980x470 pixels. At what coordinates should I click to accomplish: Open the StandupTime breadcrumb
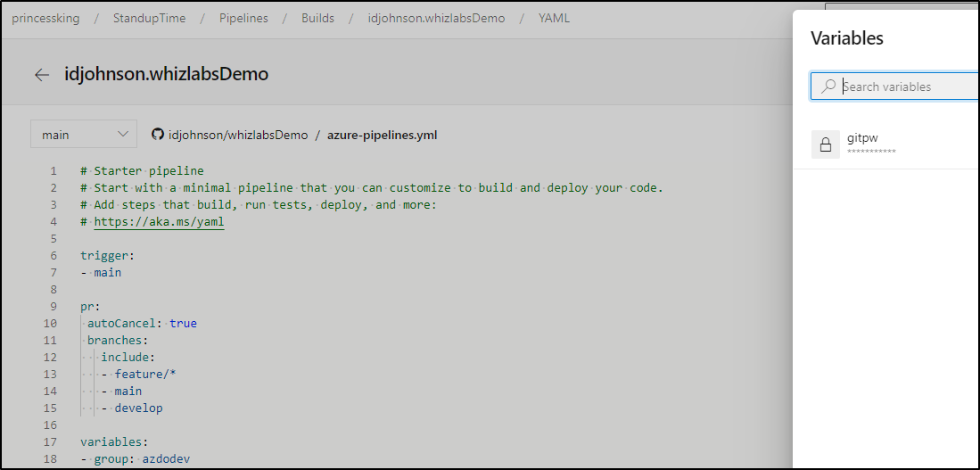tap(150, 18)
